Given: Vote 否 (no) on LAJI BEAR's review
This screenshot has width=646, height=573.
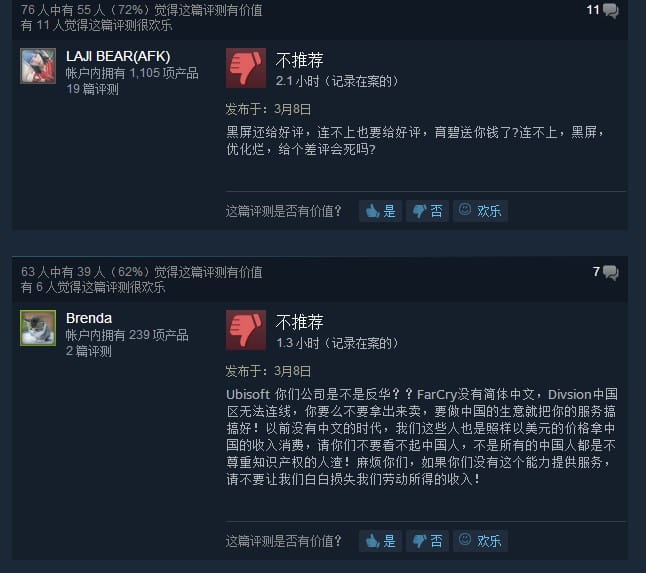Looking at the screenshot, I should click(427, 211).
